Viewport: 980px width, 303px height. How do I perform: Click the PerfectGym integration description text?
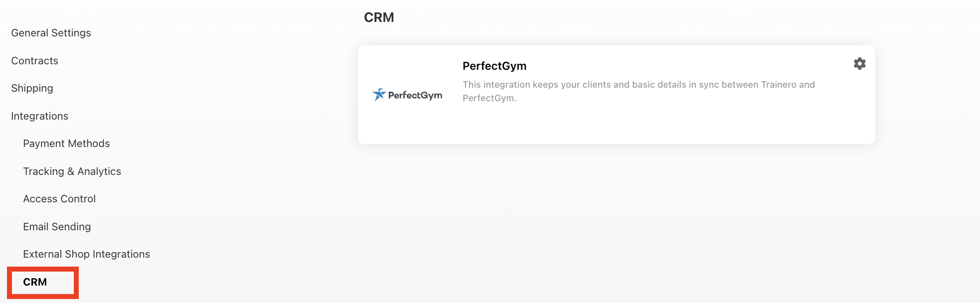639,91
